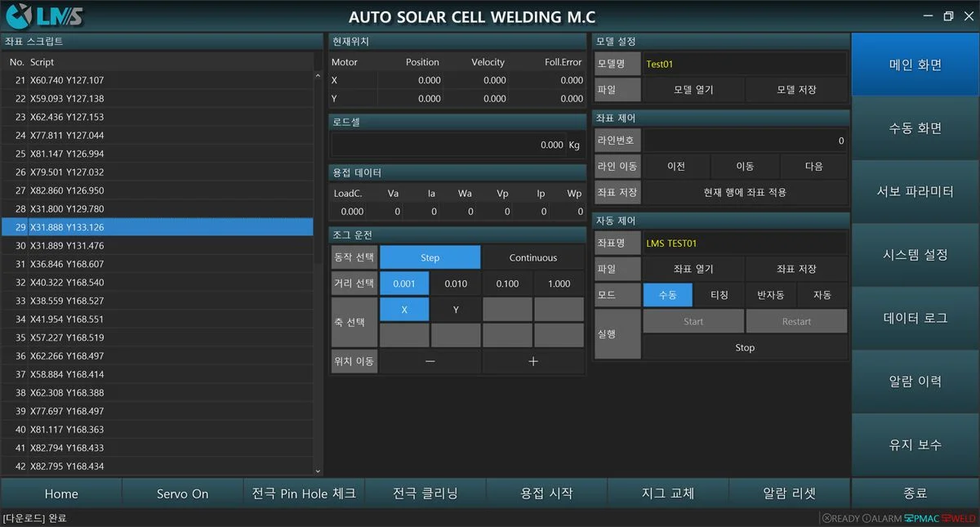Screen dimensions: 980x527
Task: Click the READY status indicator icon
Action: pyautogui.click(x=826, y=518)
